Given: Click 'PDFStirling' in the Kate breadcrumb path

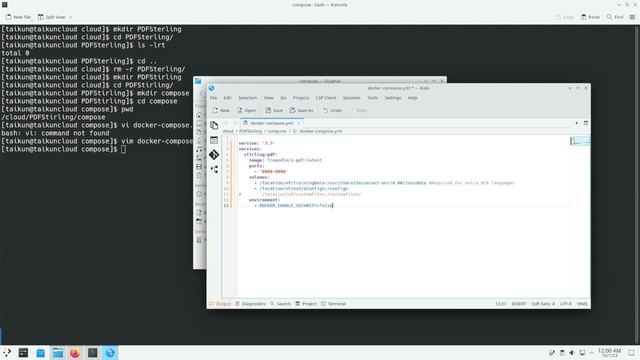Looking at the screenshot, I should (250, 131).
